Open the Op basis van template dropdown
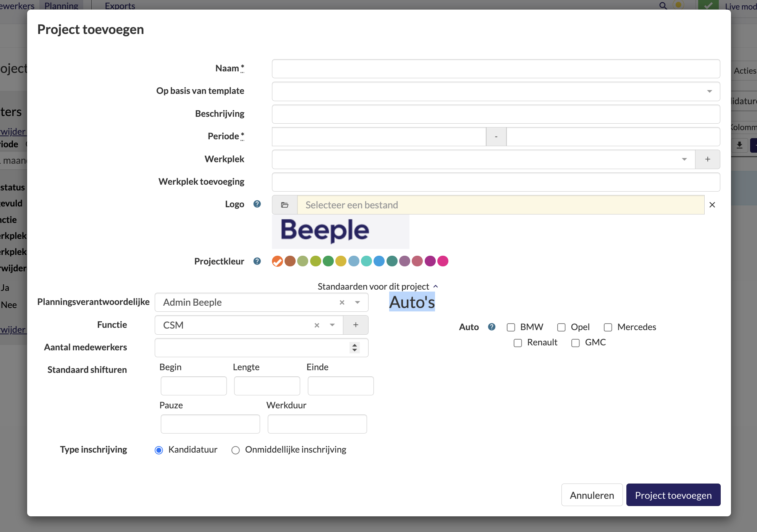 coord(496,91)
